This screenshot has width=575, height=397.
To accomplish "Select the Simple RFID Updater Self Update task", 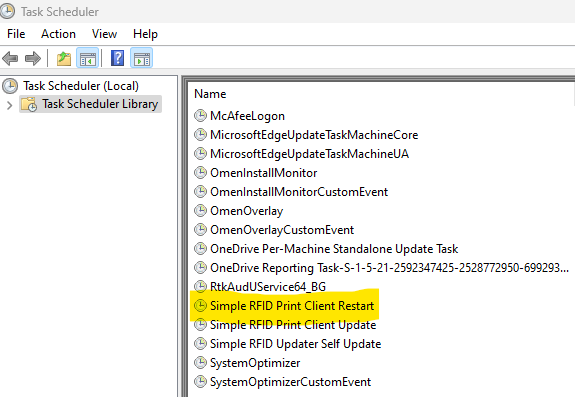I will pyautogui.click(x=296, y=344).
